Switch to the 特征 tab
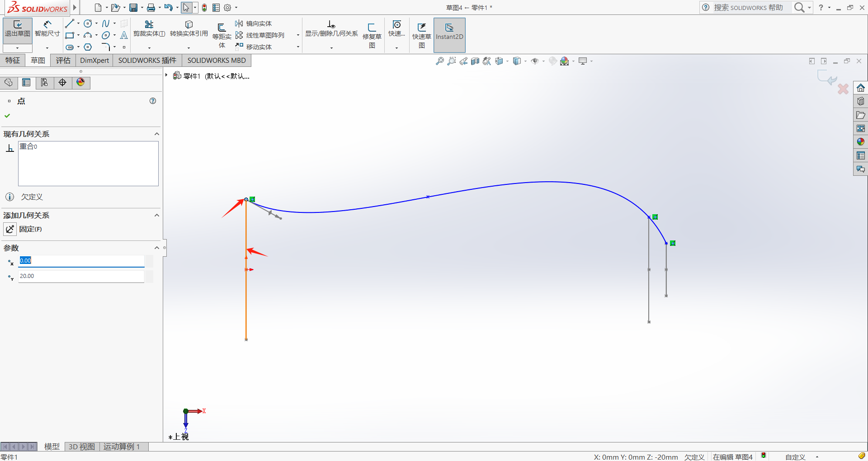The width and height of the screenshot is (868, 461). point(13,61)
